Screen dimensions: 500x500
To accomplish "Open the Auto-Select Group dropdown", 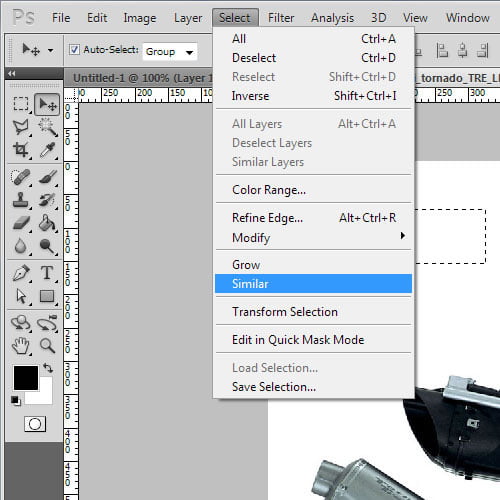I will 170,52.
